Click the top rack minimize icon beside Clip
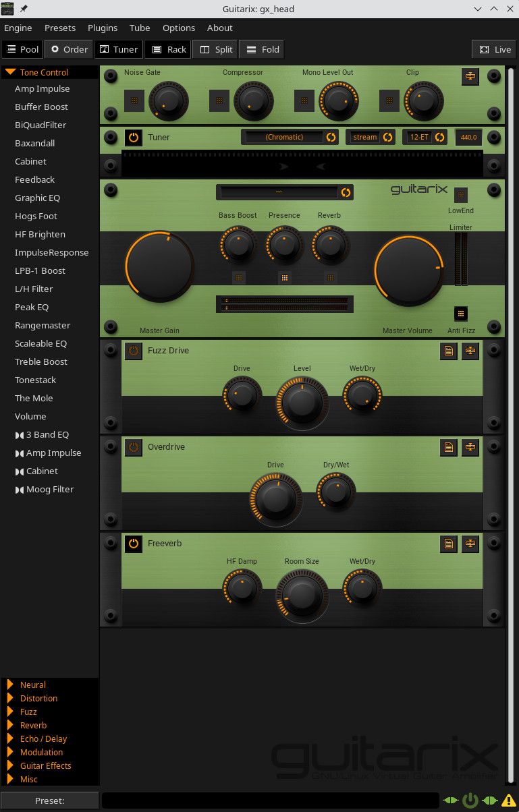Viewport: 519px width, 812px height. tap(470, 76)
